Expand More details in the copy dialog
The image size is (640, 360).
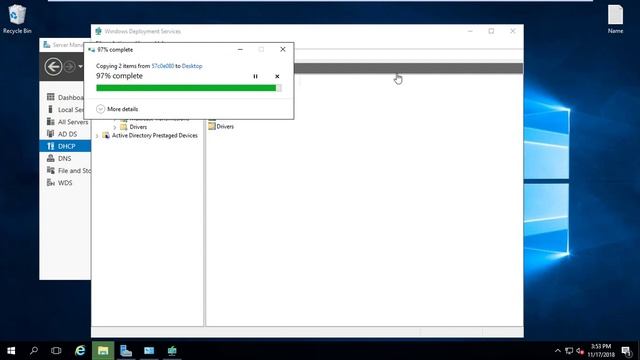(x=117, y=109)
